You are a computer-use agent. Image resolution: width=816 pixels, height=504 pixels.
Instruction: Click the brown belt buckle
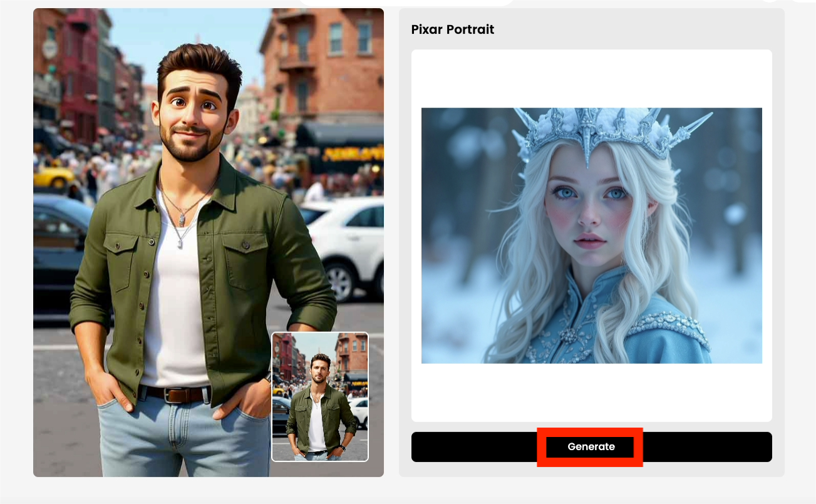click(x=175, y=395)
